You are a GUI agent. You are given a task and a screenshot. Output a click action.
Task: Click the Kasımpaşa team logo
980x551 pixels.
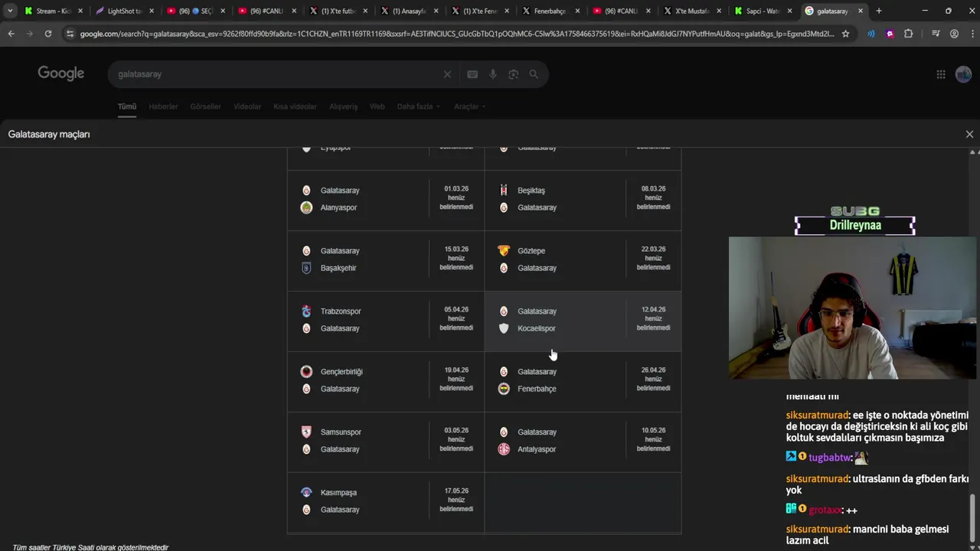click(306, 492)
